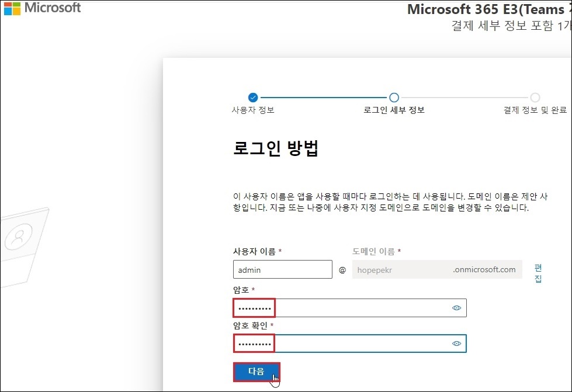Click the 도메인 이름 field label
The image size is (572, 392).
tap(373, 251)
